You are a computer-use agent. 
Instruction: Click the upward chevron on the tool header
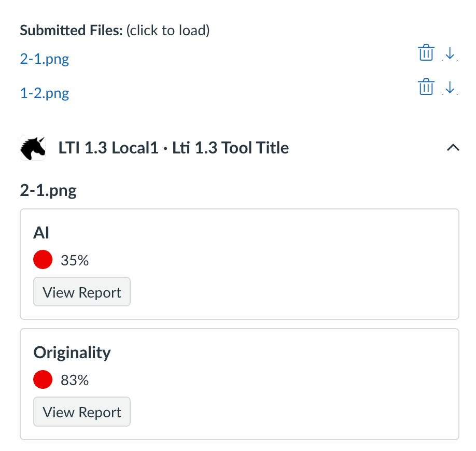pos(453,148)
